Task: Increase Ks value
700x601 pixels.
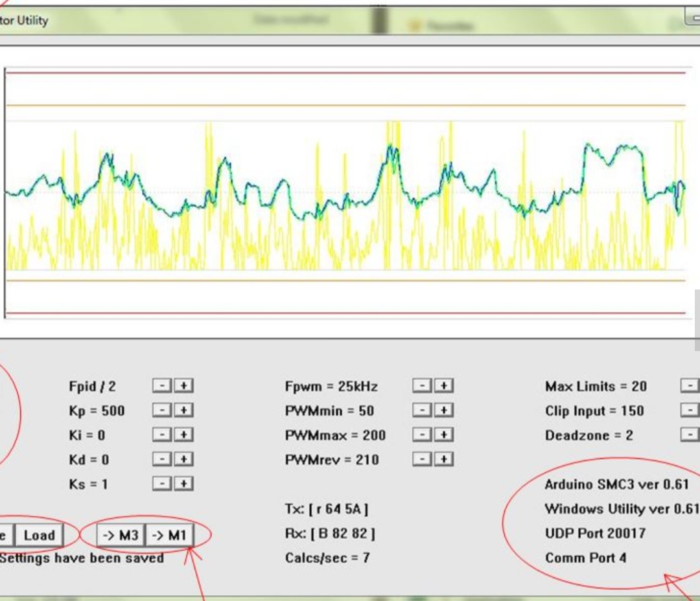Action: point(184,484)
